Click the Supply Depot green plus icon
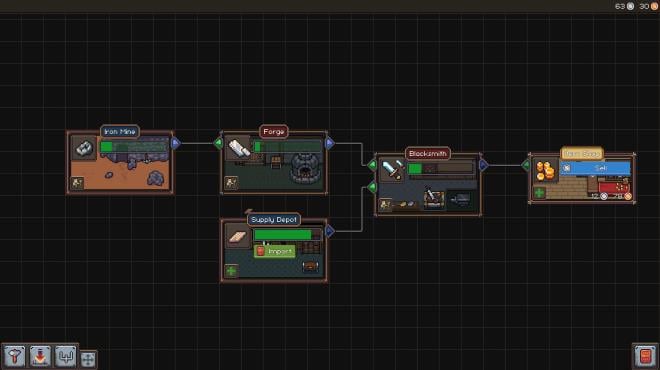This screenshot has height=370, width=660. click(231, 271)
